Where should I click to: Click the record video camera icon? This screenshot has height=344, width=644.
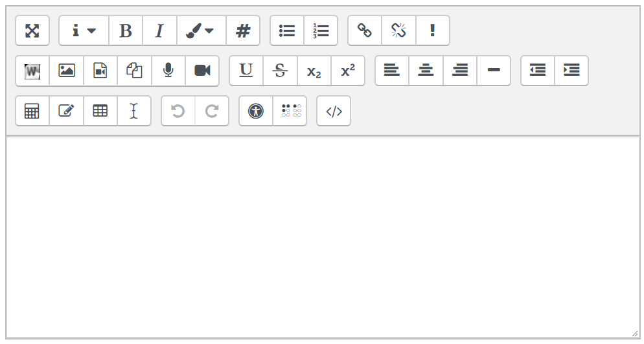click(202, 71)
